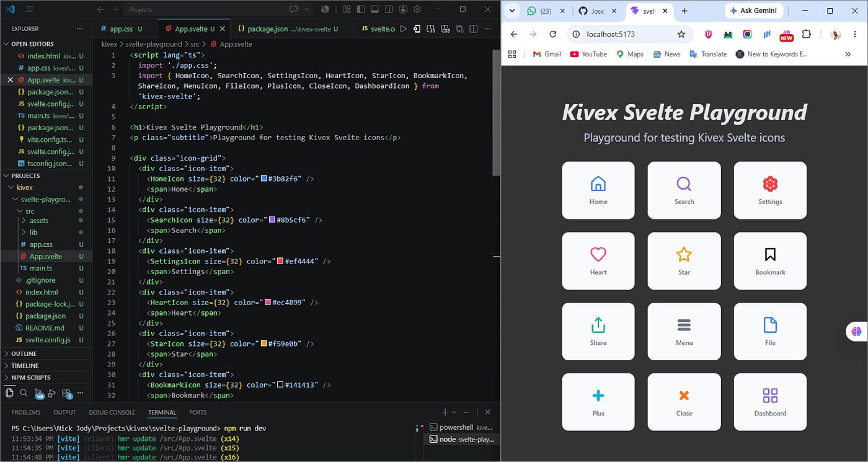The height and width of the screenshot is (462, 868).
Task: Open the Gmail bookmark
Action: click(547, 54)
